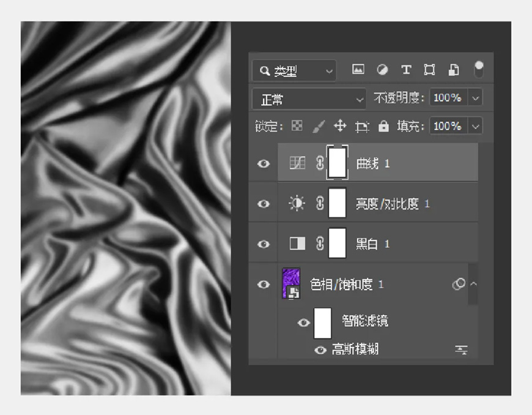Enable lock position for the layer

340,126
